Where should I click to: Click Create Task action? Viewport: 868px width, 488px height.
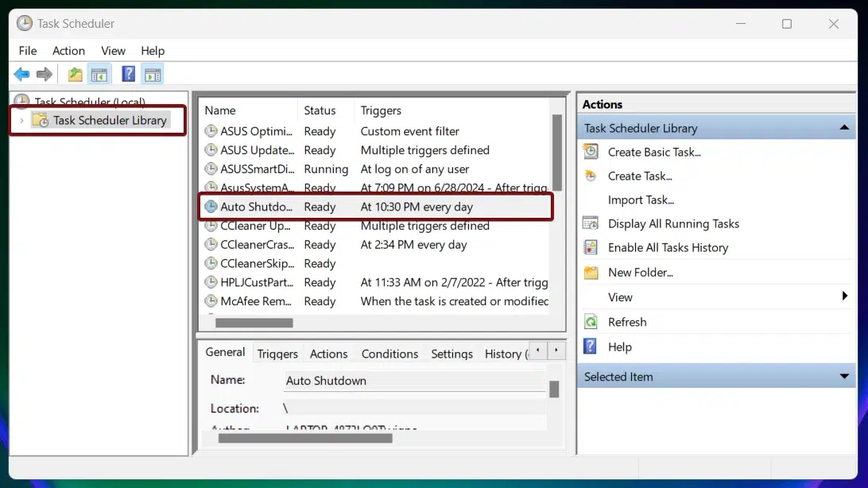coord(640,176)
